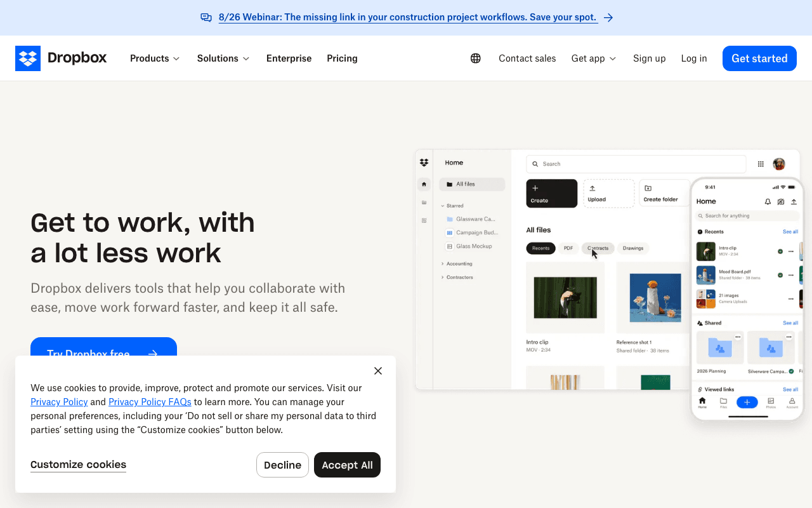The width and height of the screenshot is (812, 508).
Task: Expand the Contractors folder in the preview
Action: (x=442, y=277)
